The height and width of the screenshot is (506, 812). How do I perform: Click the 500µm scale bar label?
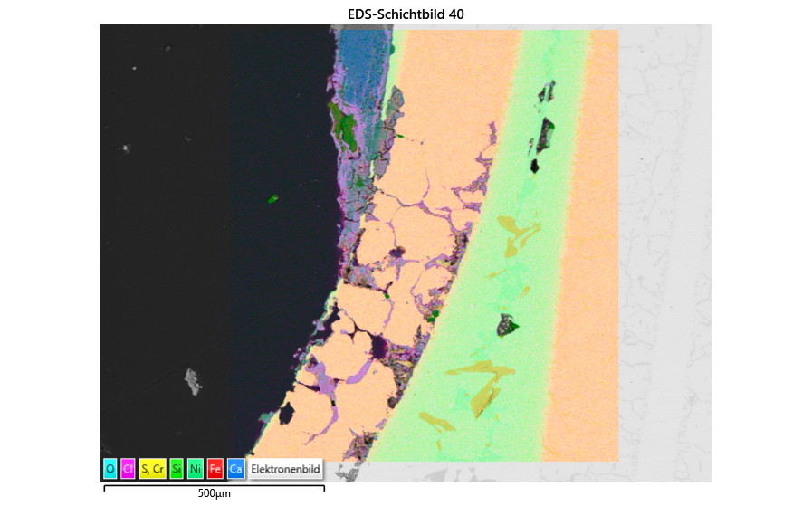pyautogui.click(x=214, y=493)
